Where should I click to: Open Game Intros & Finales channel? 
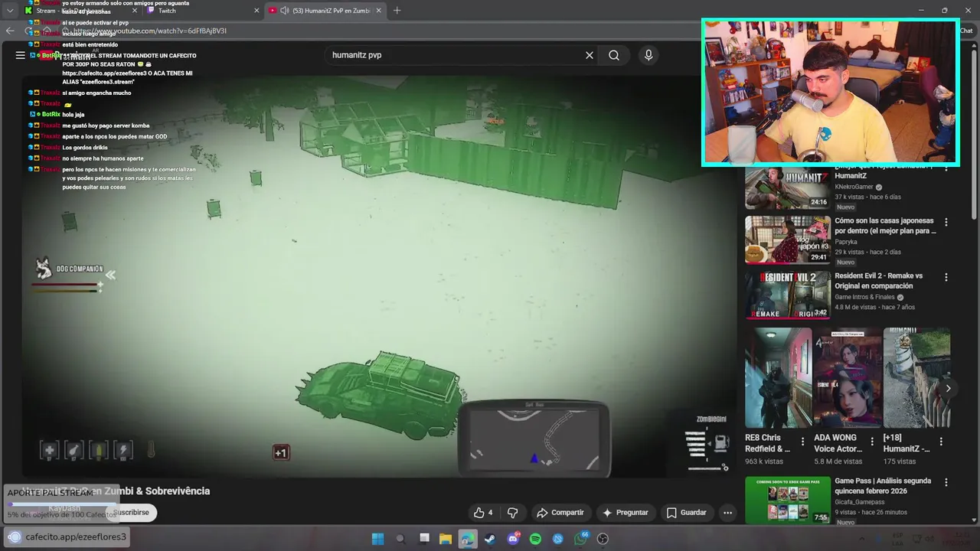864,297
